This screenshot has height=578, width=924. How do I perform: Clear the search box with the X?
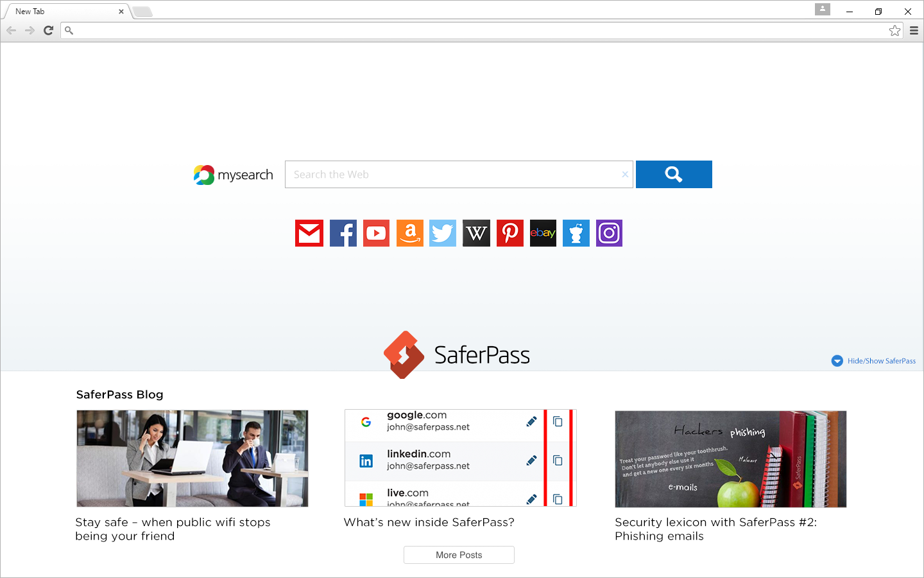tap(625, 174)
